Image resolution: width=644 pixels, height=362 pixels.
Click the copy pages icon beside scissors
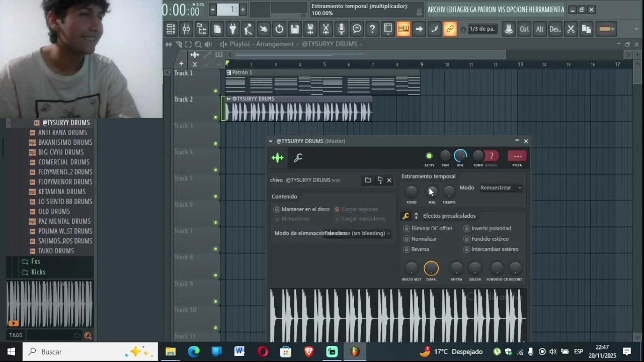point(586,29)
